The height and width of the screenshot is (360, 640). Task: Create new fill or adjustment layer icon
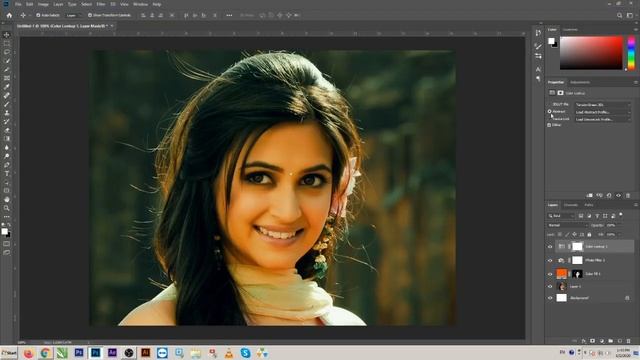[602, 340]
